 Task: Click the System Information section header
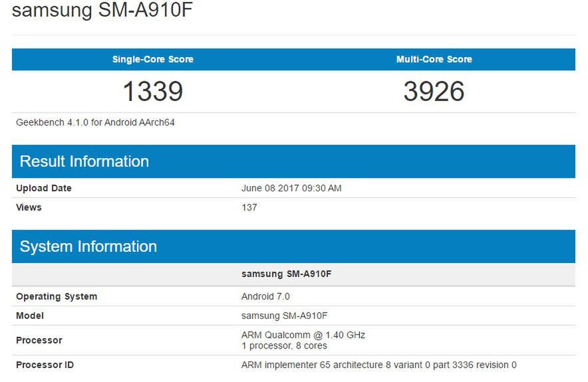coord(293,246)
